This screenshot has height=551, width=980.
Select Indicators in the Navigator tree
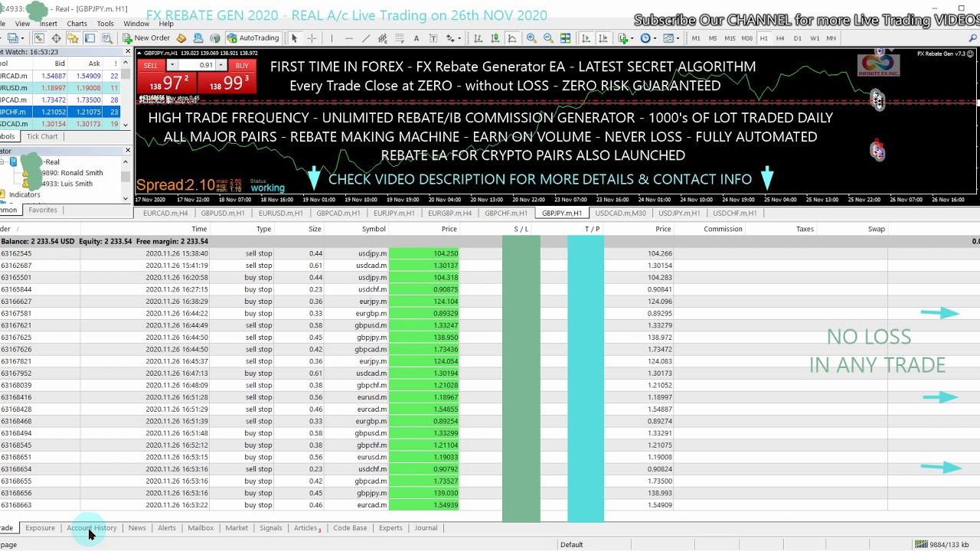(x=24, y=194)
